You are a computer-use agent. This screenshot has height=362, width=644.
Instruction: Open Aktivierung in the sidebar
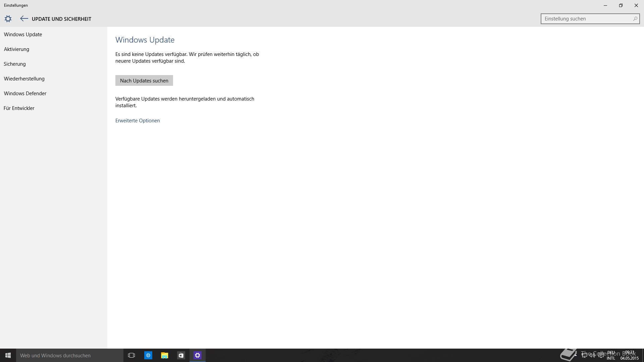click(17, 49)
